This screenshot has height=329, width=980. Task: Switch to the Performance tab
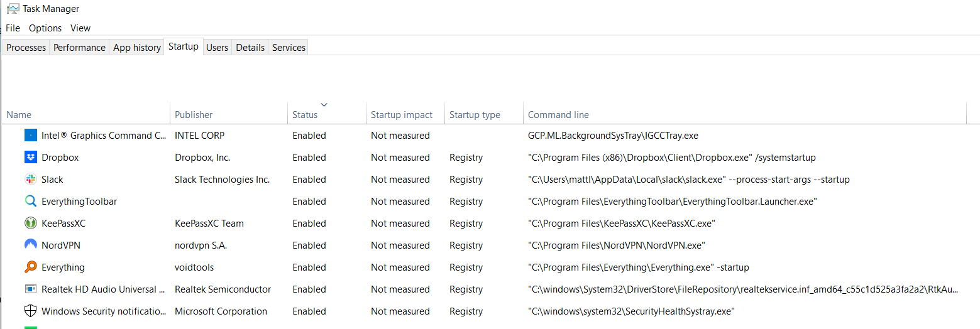point(79,47)
